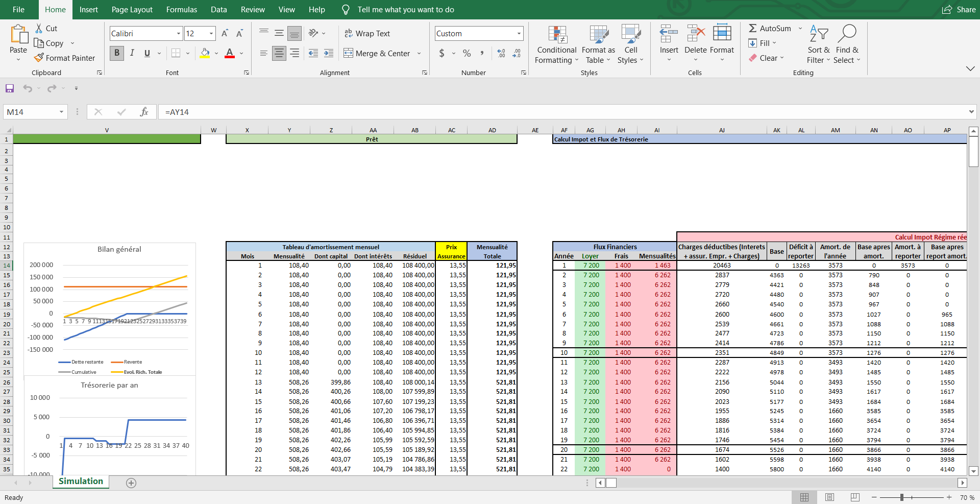
Task: Toggle Italic formatting
Action: [x=132, y=53]
